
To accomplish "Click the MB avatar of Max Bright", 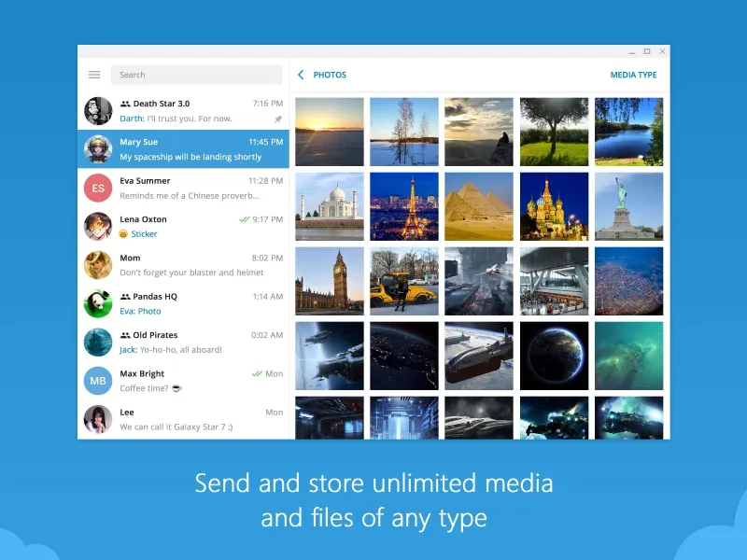I will pyautogui.click(x=98, y=381).
